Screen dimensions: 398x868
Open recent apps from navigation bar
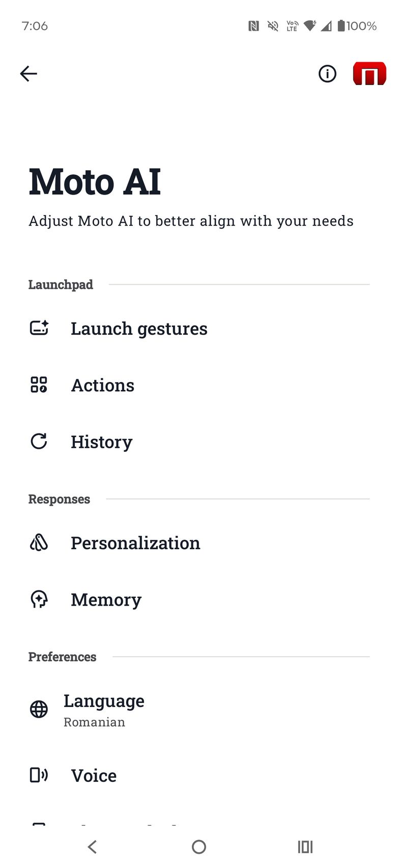point(305,847)
